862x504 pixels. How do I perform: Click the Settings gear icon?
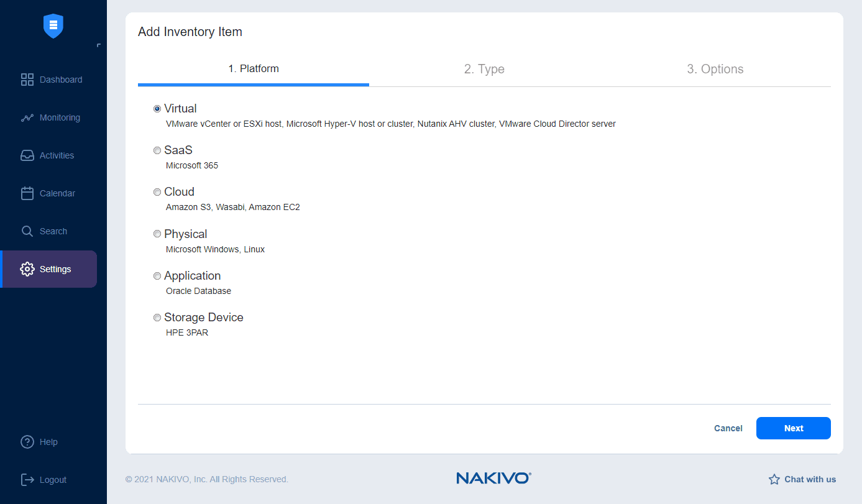click(x=27, y=269)
